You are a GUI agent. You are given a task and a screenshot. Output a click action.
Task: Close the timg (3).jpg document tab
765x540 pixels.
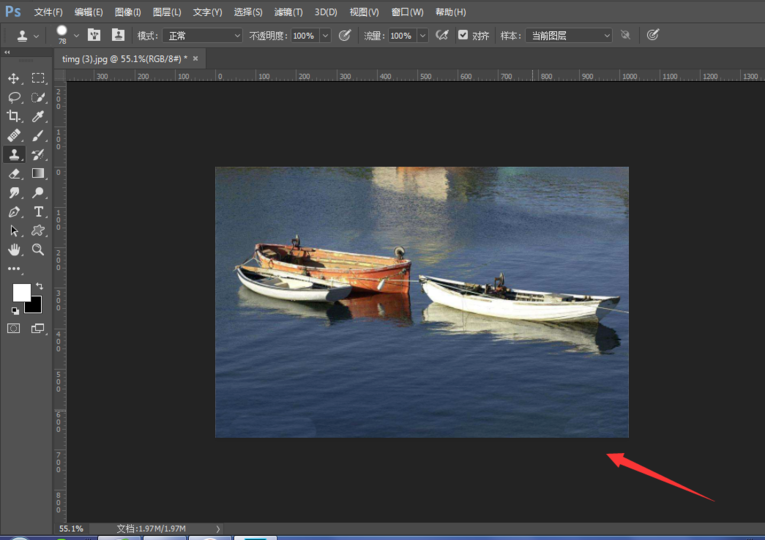click(196, 58)
